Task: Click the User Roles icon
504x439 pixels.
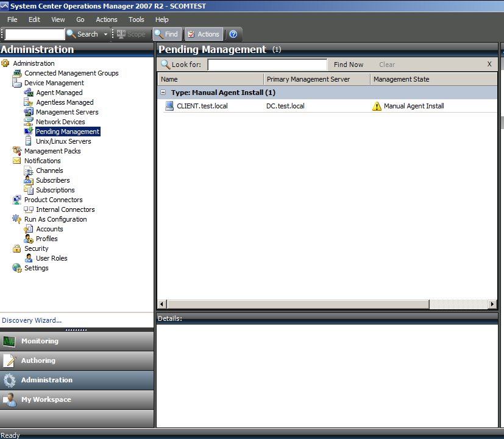Action: 29,258
